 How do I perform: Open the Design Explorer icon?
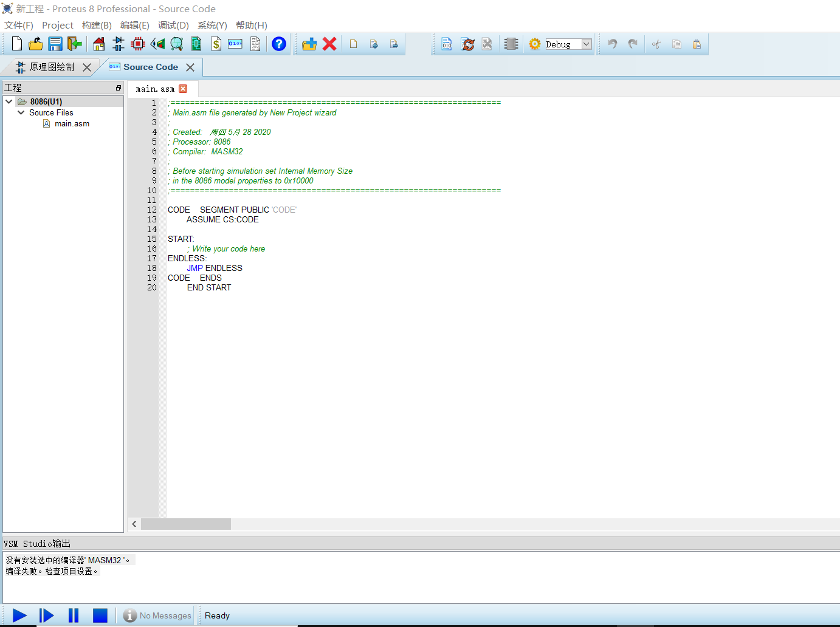point(196,44)
